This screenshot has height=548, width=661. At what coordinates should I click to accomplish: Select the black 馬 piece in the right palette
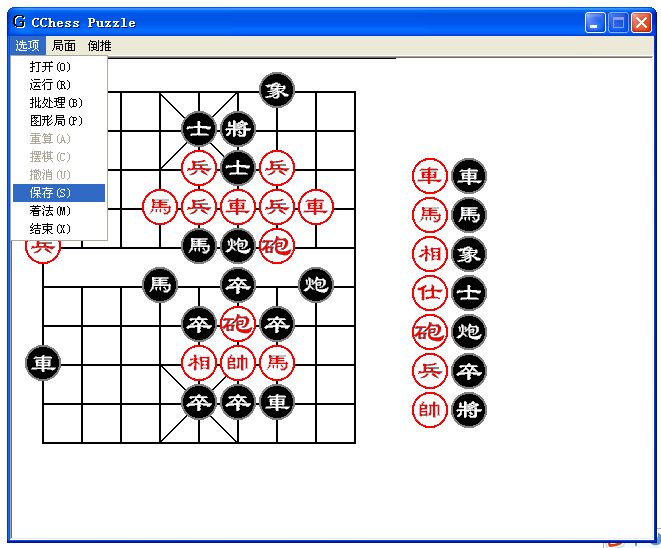coord(468,215)
